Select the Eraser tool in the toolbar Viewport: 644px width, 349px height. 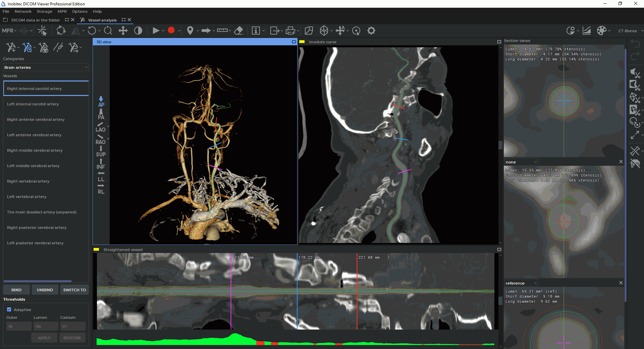pos(238,31)
